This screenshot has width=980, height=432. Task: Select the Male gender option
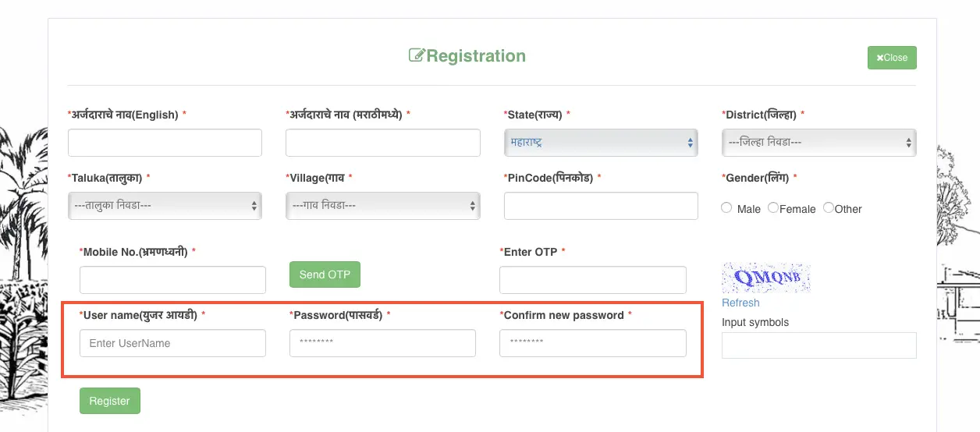727,208
